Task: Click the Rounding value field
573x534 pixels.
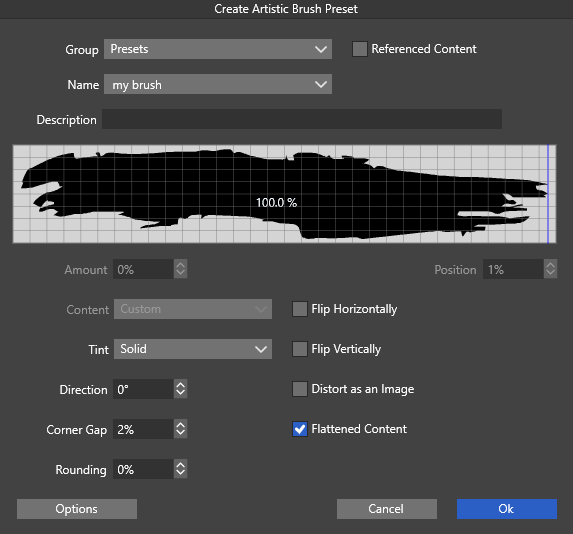Action: (143, 469)
